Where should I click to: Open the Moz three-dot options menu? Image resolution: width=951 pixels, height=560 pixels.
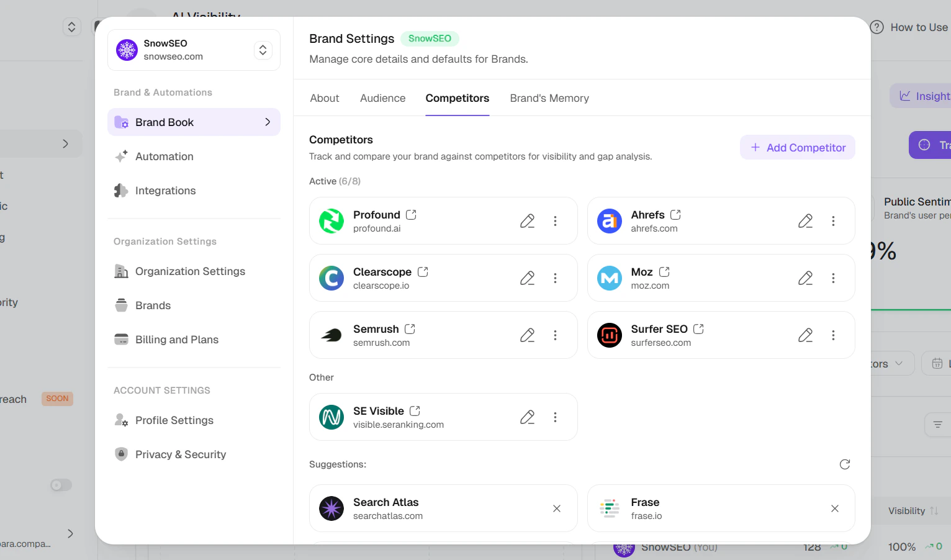pos(834,278)
